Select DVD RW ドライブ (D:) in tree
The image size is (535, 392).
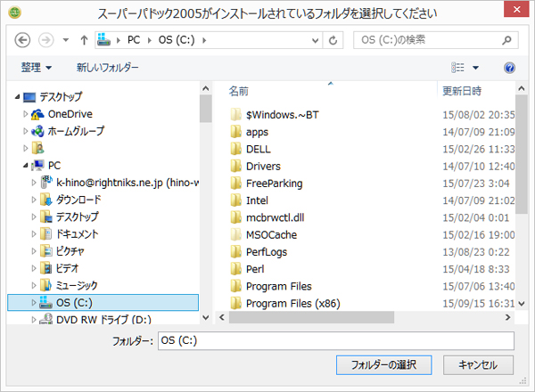click(103, 320)
